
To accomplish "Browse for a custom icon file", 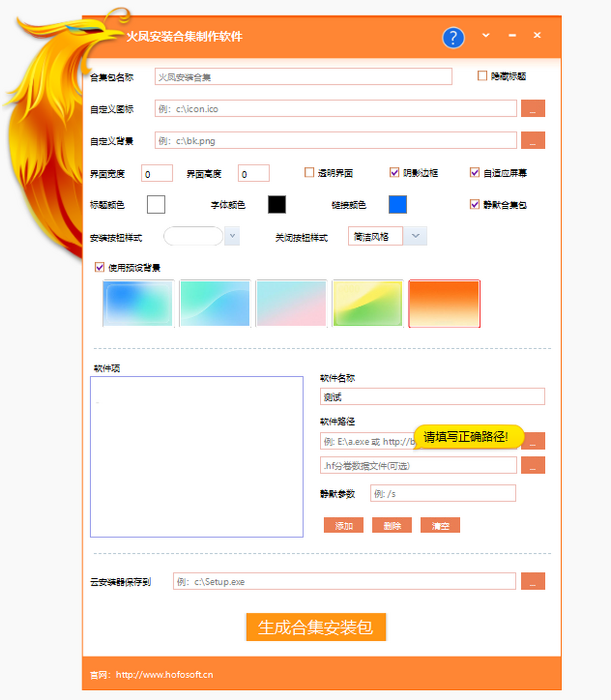I will pos(533,108).
